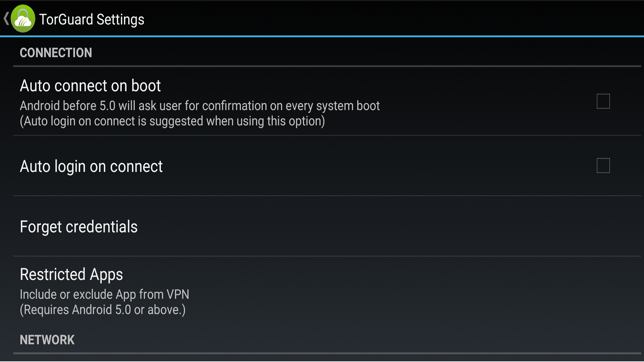This screenshot has height=362, width=644.
Task: Click the blue line under the title bar
Action: point(322,36)
